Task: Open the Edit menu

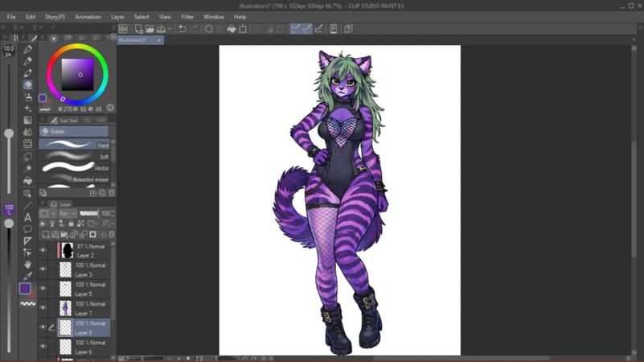Action: point(31,17)
